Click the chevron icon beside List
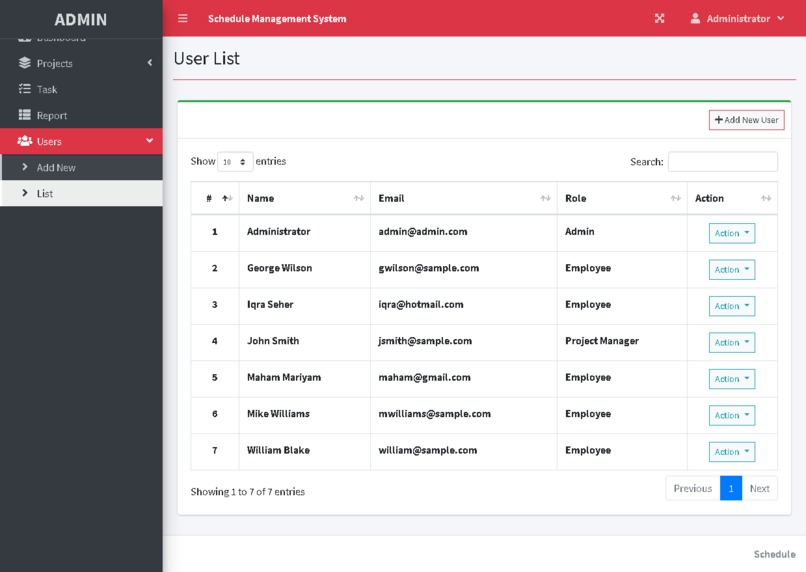 (25, 193)
